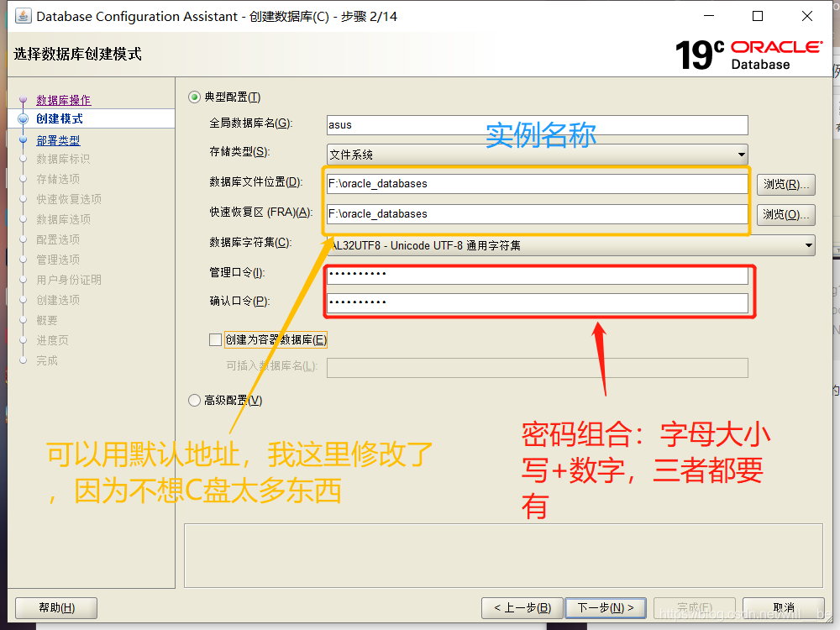The width and height of the screenshot is (840, 630).
Task: Select the 创建模式 step in sidebar
Action: 60,118
